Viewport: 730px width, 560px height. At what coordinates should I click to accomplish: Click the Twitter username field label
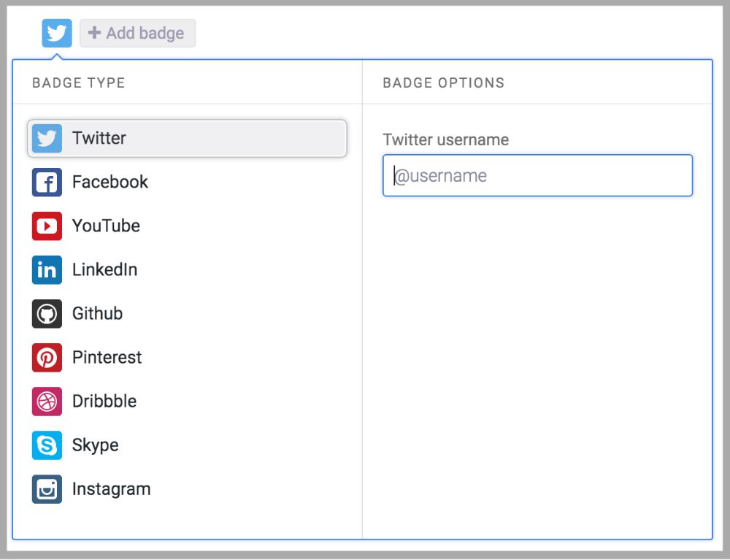coord(445,139)
